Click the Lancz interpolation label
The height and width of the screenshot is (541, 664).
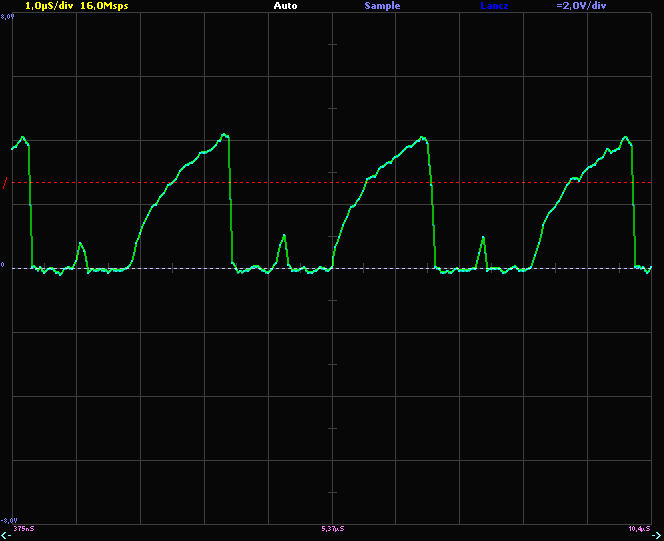(493, 6)
